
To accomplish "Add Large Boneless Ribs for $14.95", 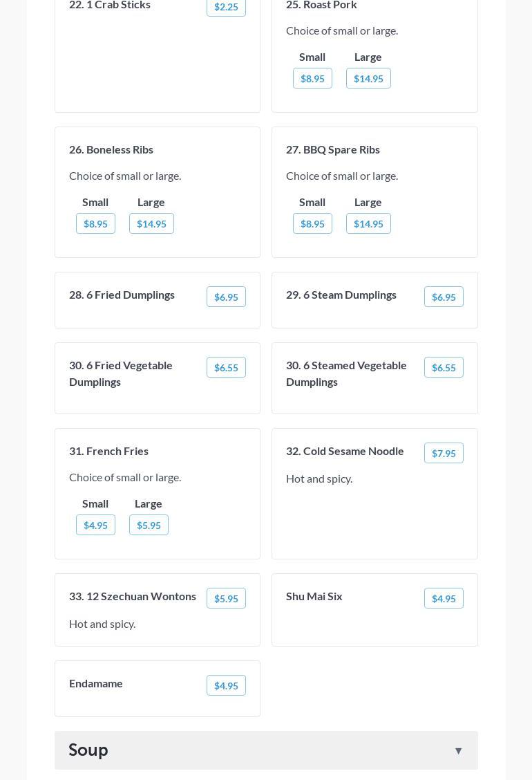I will 151,223.
